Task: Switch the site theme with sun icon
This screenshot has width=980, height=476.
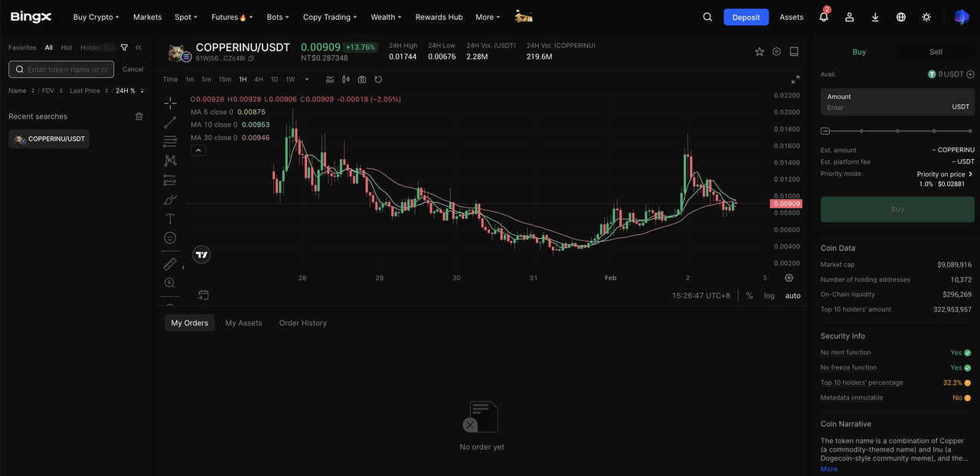Action: tap(926, 17)
